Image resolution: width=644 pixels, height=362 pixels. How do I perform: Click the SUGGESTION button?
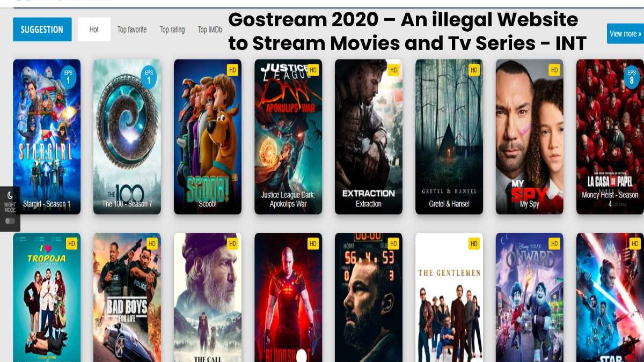point(42,29)
